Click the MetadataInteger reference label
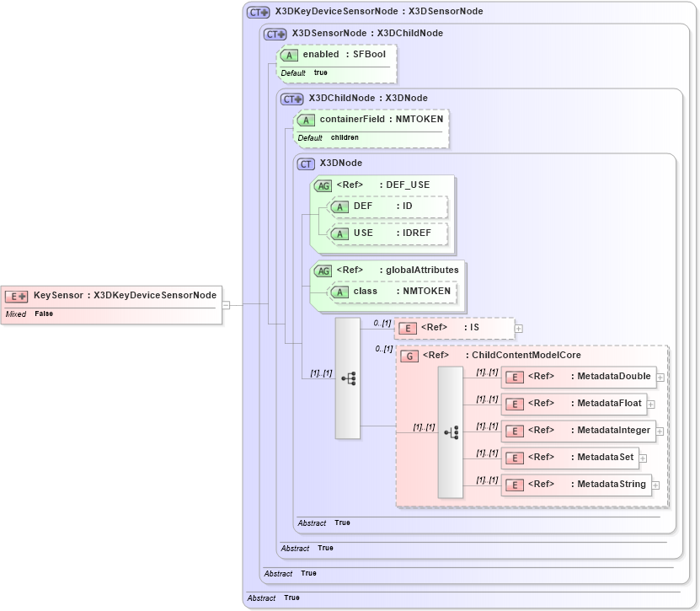This screenshot has height=611, width=700. click(590, 430)
